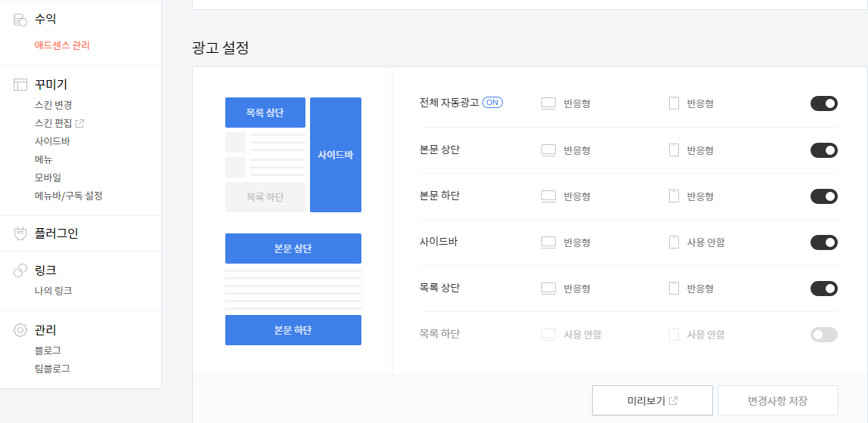This screenshot has height=423, width=868.
Task: Open PC 반응형 option for 목록 상단
Action: pyautogui.click(x=577, y=289)
